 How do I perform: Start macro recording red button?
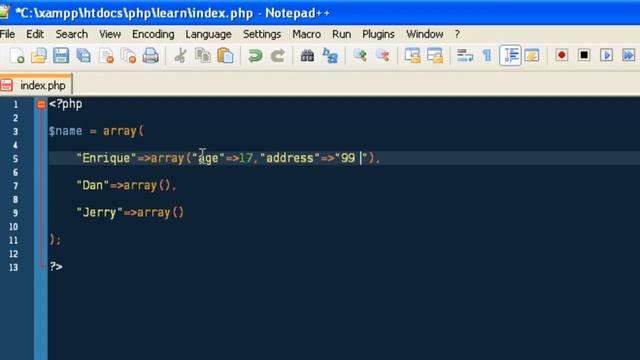coord(562,55)
